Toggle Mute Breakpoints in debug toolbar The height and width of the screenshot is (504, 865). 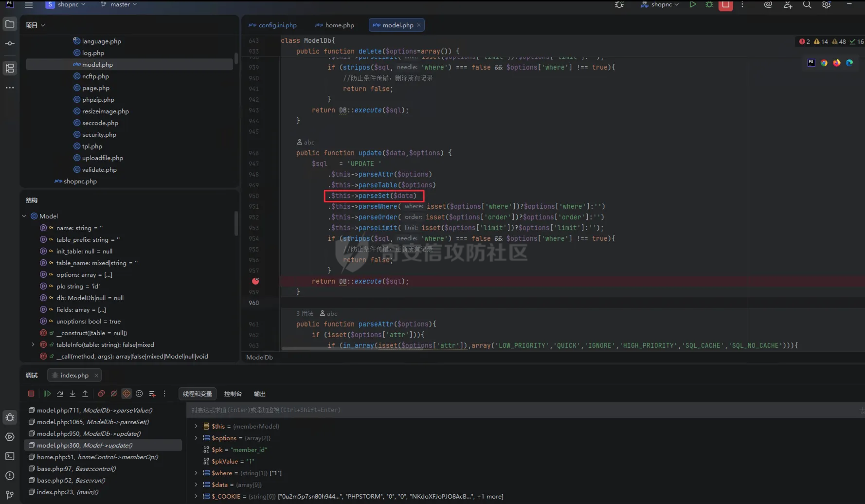point(114,394)
